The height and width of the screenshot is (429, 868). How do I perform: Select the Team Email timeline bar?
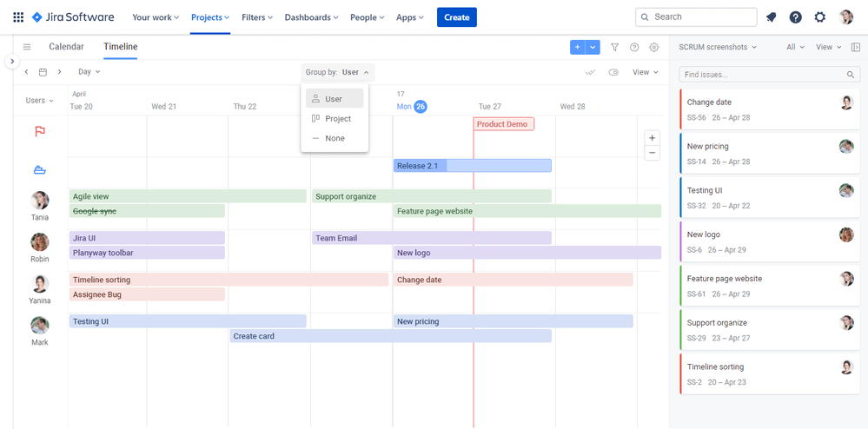pyautogui.click(x=431, y=238)
